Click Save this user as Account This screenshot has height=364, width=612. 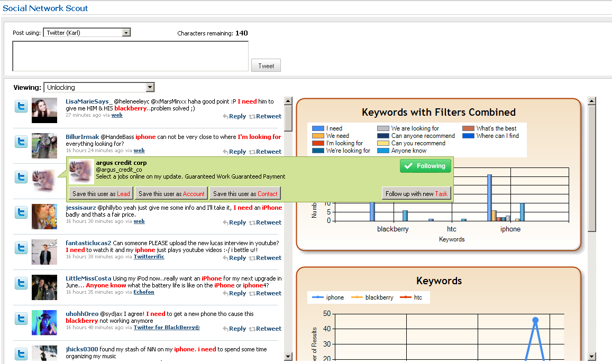point(171,194)
